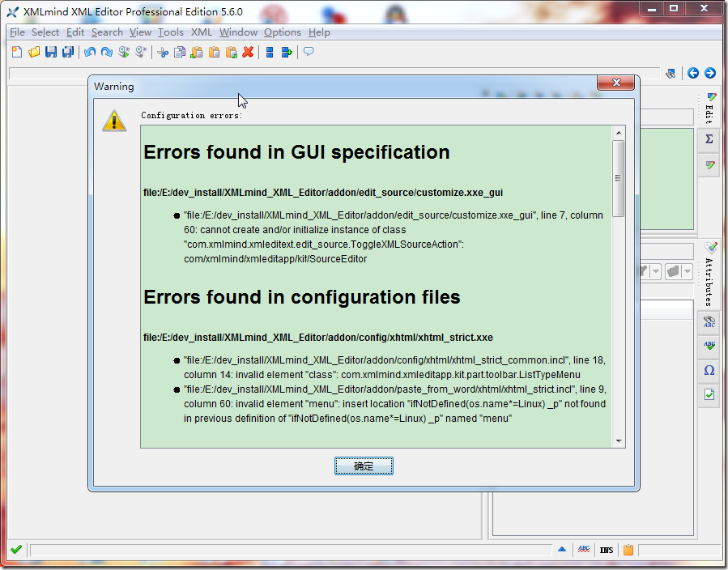Click the 'Errors found in configuration files' heading

[302, 296]
